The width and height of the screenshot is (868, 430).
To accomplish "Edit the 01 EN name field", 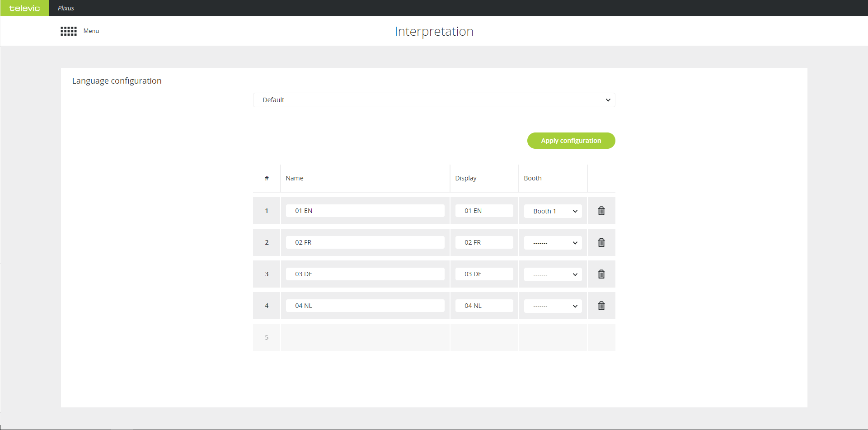I will (365, 211).
